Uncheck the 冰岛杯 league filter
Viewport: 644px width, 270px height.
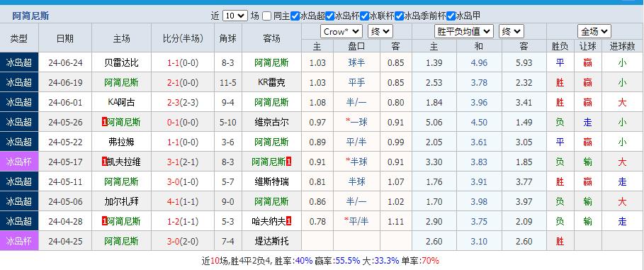tap(330, 16)
